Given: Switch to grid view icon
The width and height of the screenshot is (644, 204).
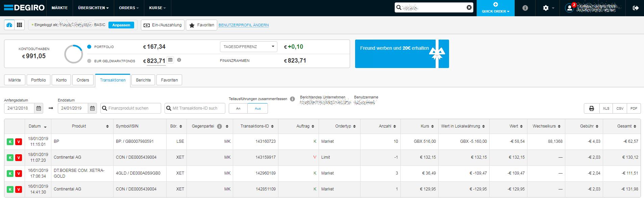Looking at the screenshot, I should 19,25.
